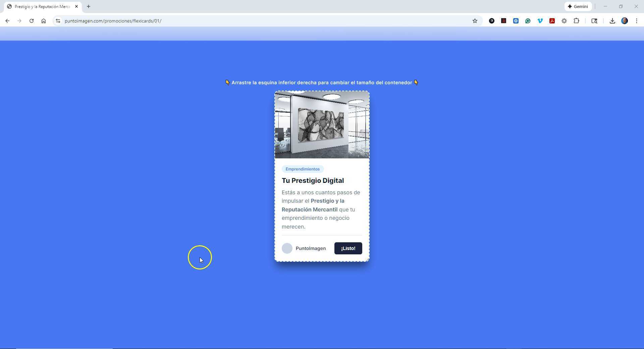This screenshot has height=349, width=644.
Task: Click the Vimeo extension icon
Action: point(540,21)
